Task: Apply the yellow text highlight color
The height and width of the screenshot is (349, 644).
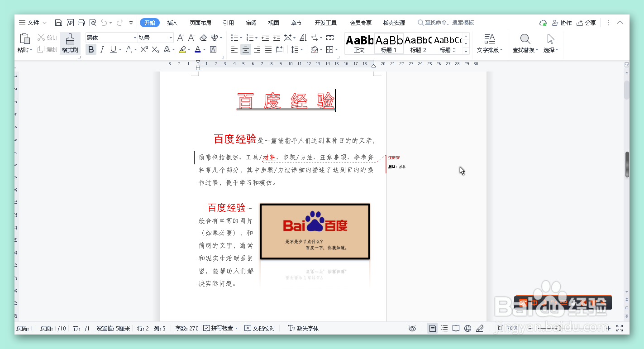Action: click(x=182, y=49)
